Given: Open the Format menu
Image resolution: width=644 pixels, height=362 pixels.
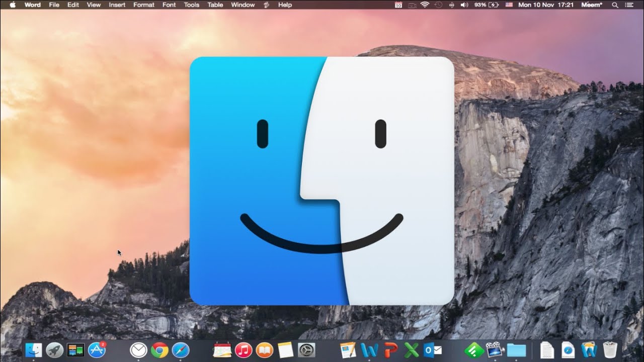Looking at the screenshot, I should point(144,5).
